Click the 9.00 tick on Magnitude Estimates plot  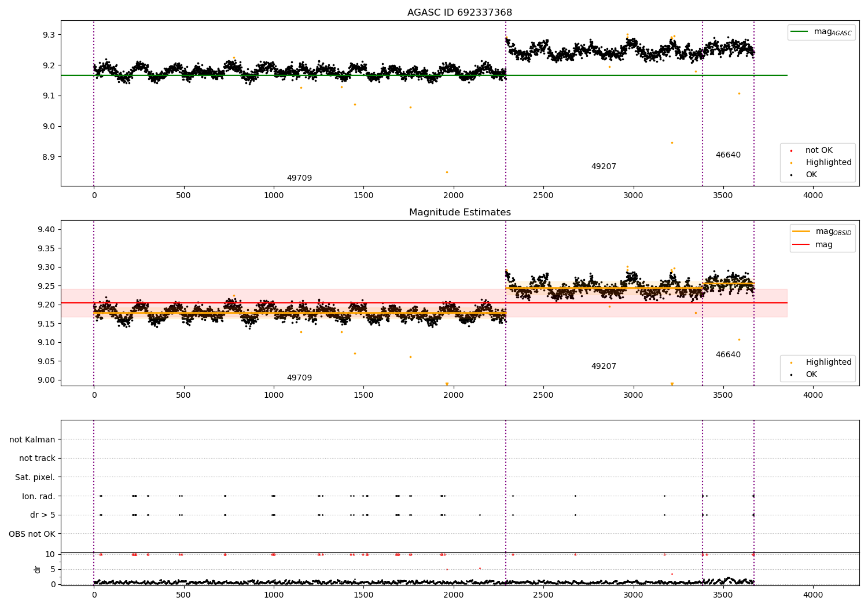pos(46,380)
